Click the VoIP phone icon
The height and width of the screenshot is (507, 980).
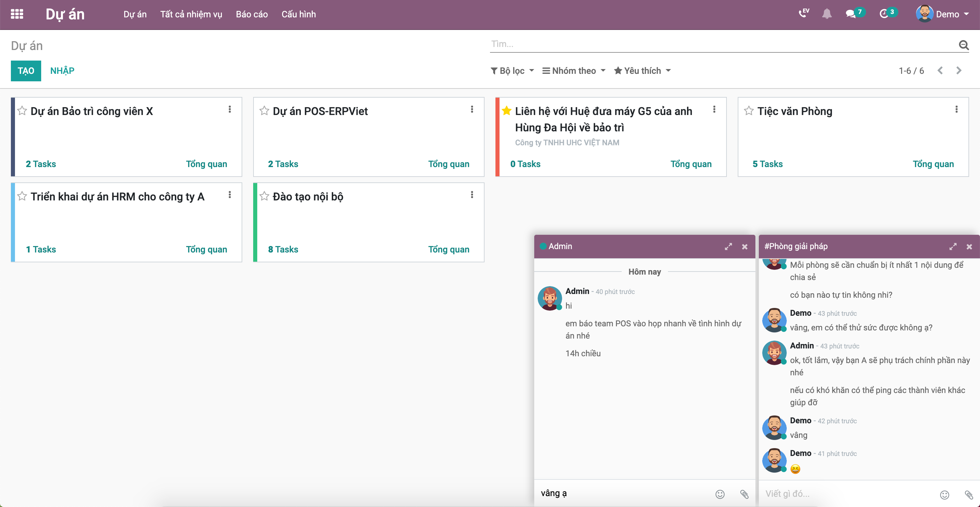click(803, 13)
